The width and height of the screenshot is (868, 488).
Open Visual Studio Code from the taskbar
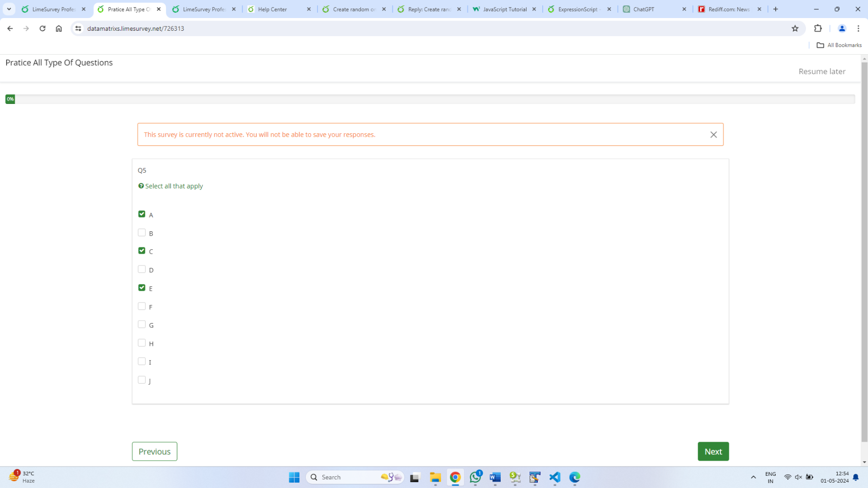coord(554,477)
